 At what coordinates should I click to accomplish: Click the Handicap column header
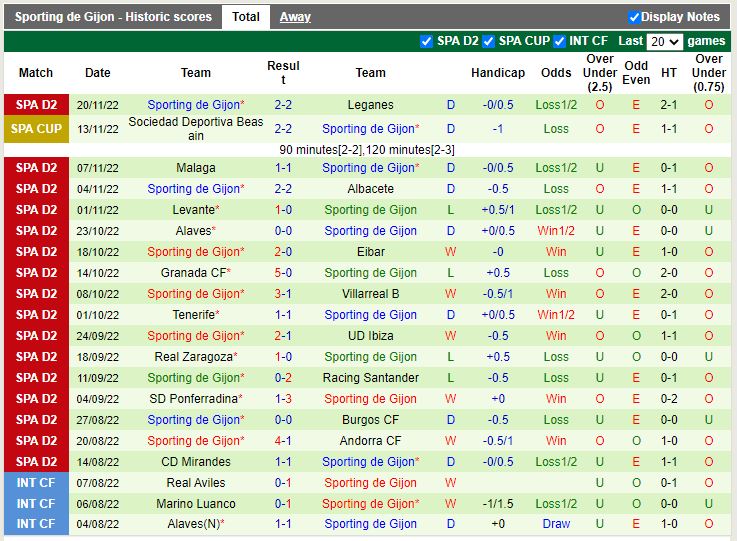pos(498,73)
